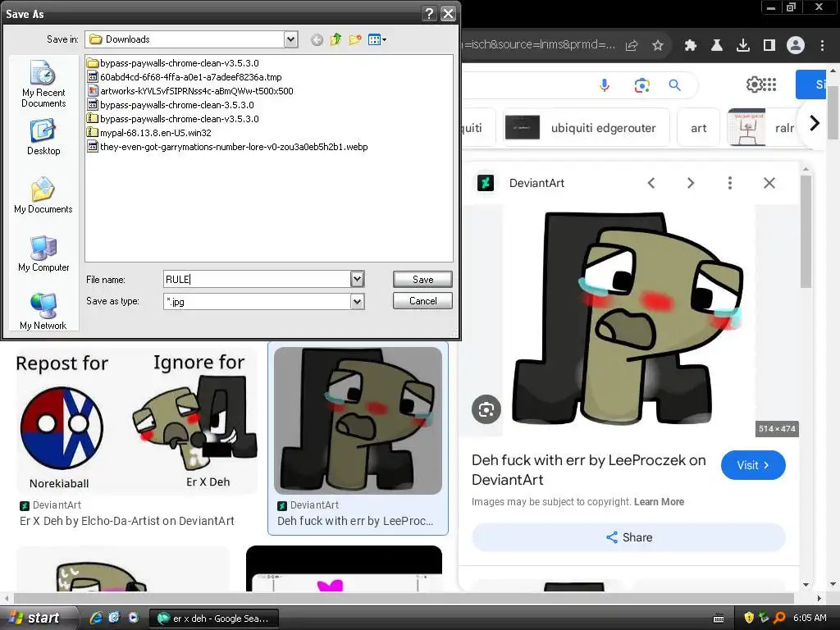Click the Er X Deh by Elcho-Da-Artist caption
840x630 pixels.
click(x=127, y=521)
